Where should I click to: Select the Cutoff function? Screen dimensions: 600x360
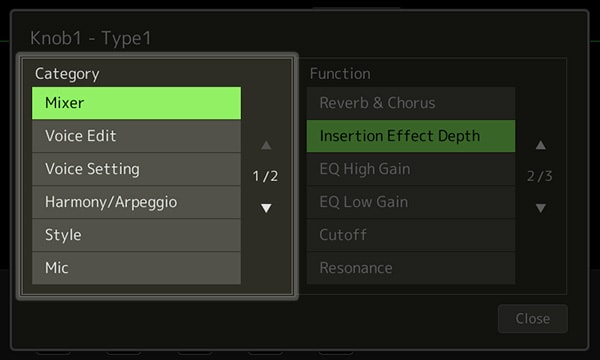tap(411, 235)
